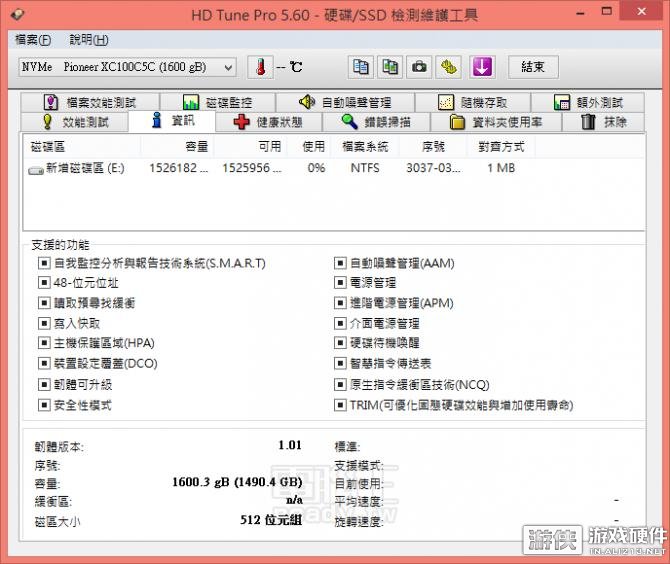This screenshot has width=670, height=564.
Task: Sort by the 容量 column header
Action: (x=177, y=147)
